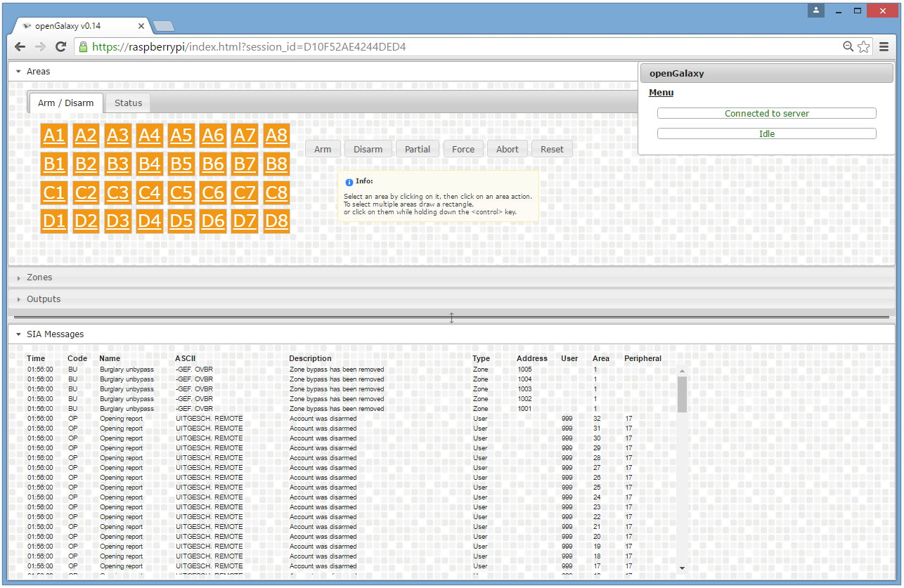
Task: Select area tile C7
Action: pyautogui.click(x=245, y=192)
